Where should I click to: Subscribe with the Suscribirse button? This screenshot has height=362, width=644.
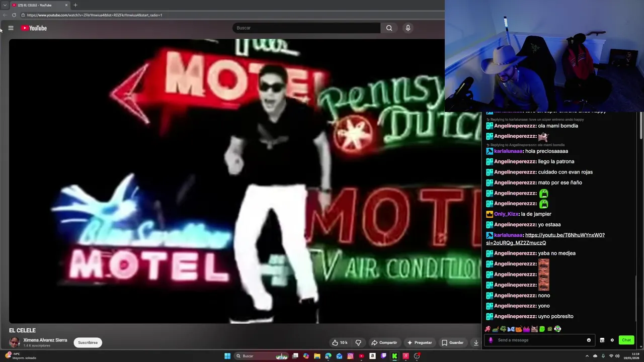point(88,342)
